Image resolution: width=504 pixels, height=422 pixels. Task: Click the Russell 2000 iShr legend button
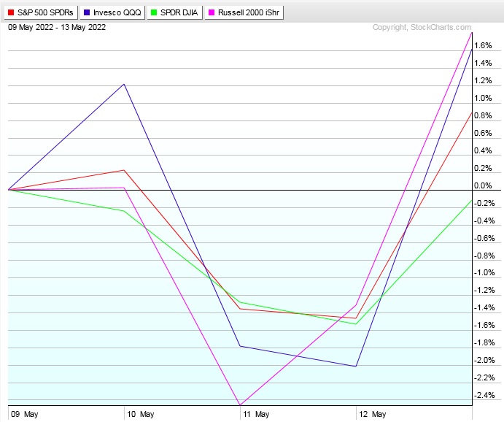[x=244, y=12]
